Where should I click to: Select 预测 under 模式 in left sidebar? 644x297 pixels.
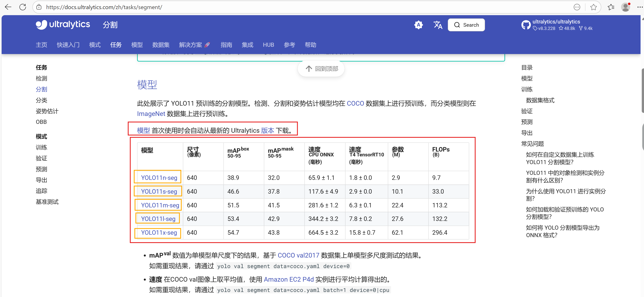click(x=41, y=169)
